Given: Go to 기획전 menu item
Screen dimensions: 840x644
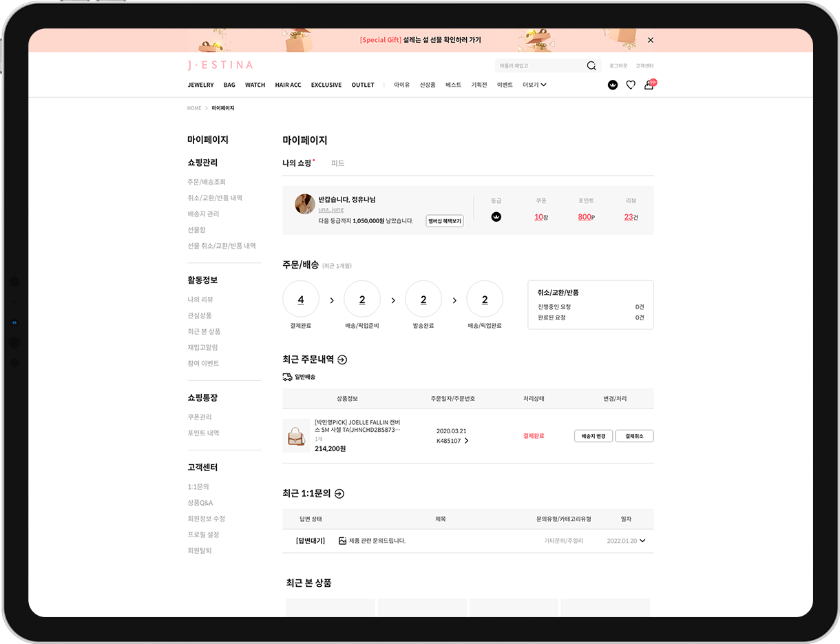Looking at the screenshot, I should [479, 85].
